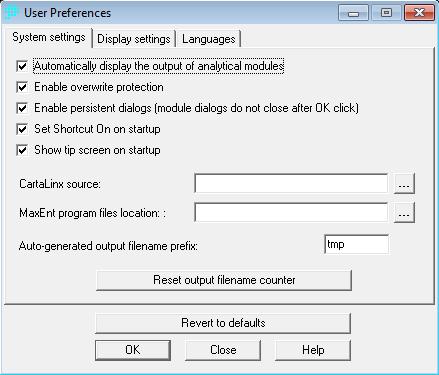Image resolution: width=439 pixels, height=375 pixels.
Task: Click the Close button at dialog bottom
Action: pyautogui.click(x=223, y=350)
